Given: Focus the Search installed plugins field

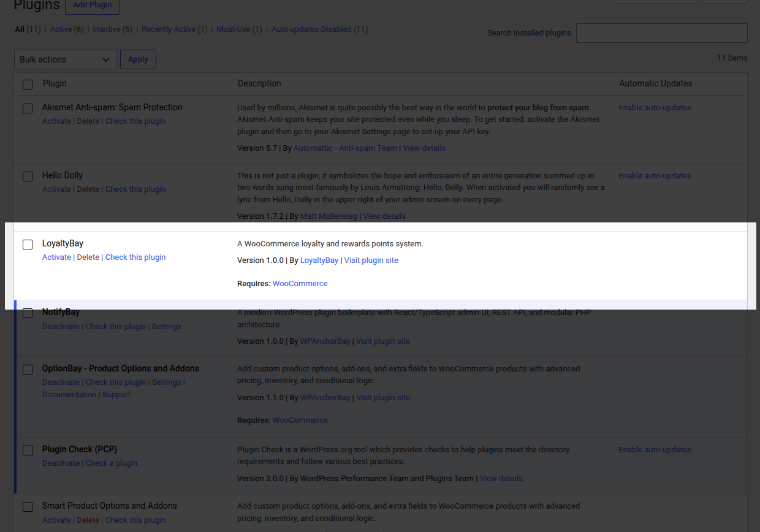Looking at the screenshot, I should coord(662,33).
